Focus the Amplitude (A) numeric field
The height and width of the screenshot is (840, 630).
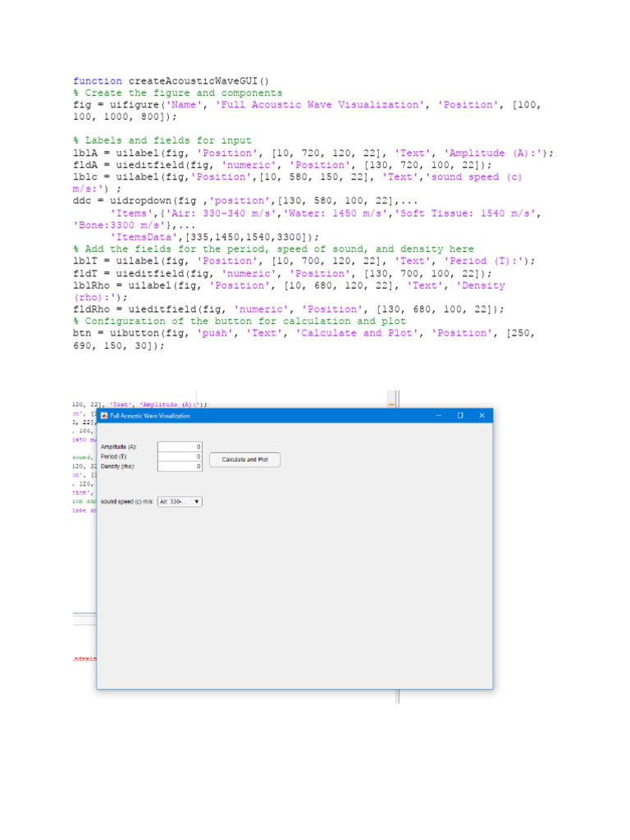coord(180,446)
